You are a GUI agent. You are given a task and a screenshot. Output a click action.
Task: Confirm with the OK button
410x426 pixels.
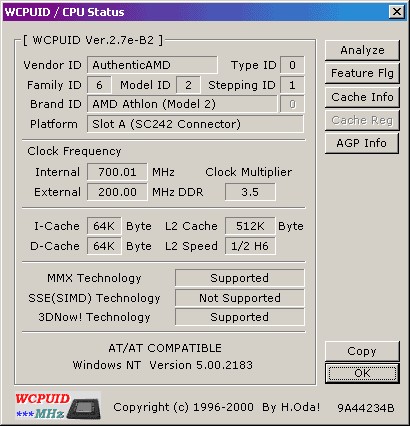[362, 373]
